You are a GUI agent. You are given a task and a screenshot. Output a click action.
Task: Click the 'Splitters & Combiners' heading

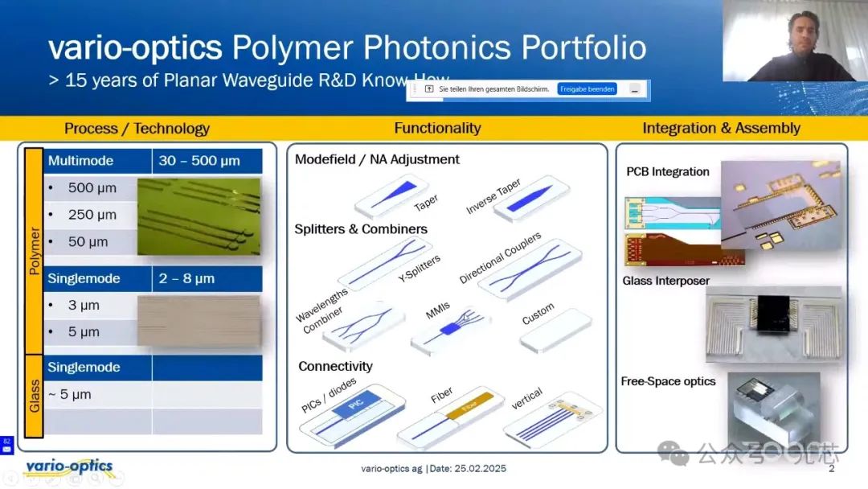click(361, 229)
